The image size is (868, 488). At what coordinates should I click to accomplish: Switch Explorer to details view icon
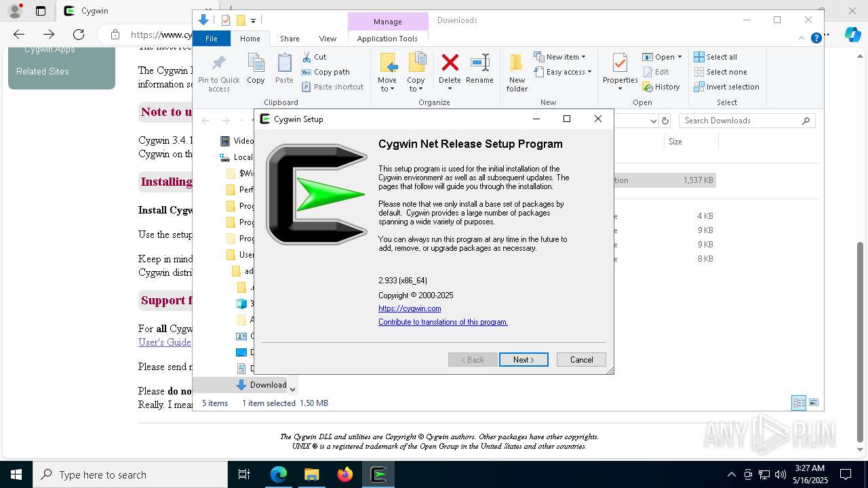pyautogui.click(x=800, y=403)
